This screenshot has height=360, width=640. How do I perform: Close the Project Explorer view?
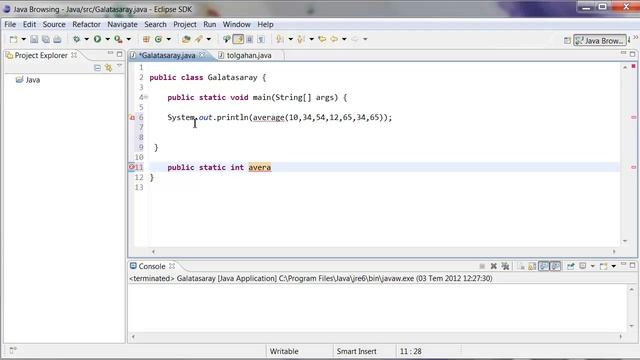pos(74,55)
